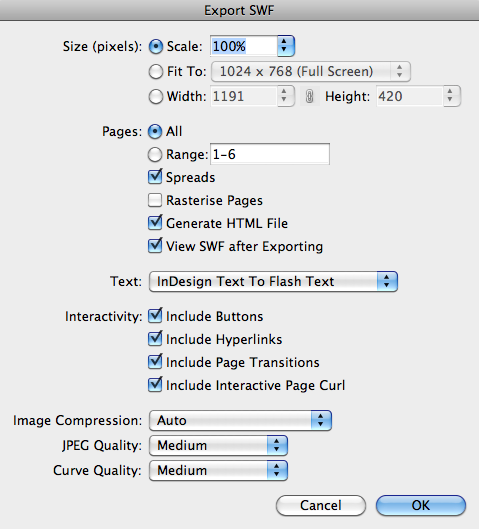Open the Scale percentage dropdown arrows
The image size is (479, 529).
pos(286,46)
